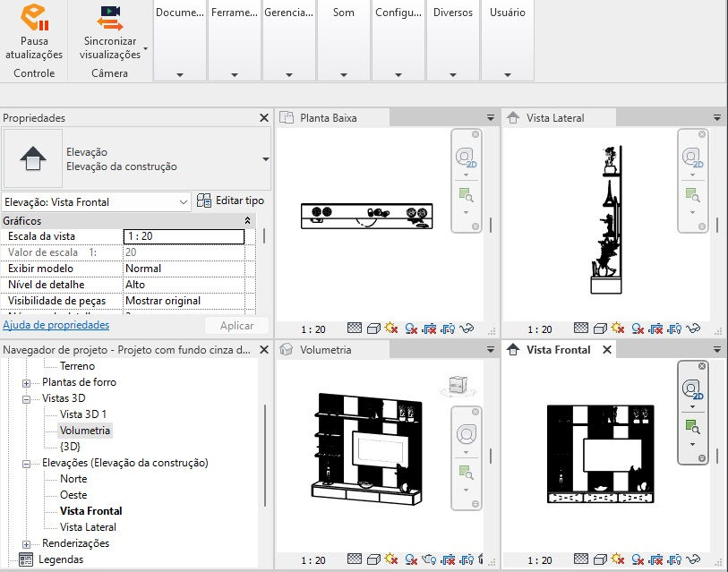The image size is (728, 572).
Task: Click Temporary Hide/Isolate glasses in Vista Frontal
Action: [693, 559]
